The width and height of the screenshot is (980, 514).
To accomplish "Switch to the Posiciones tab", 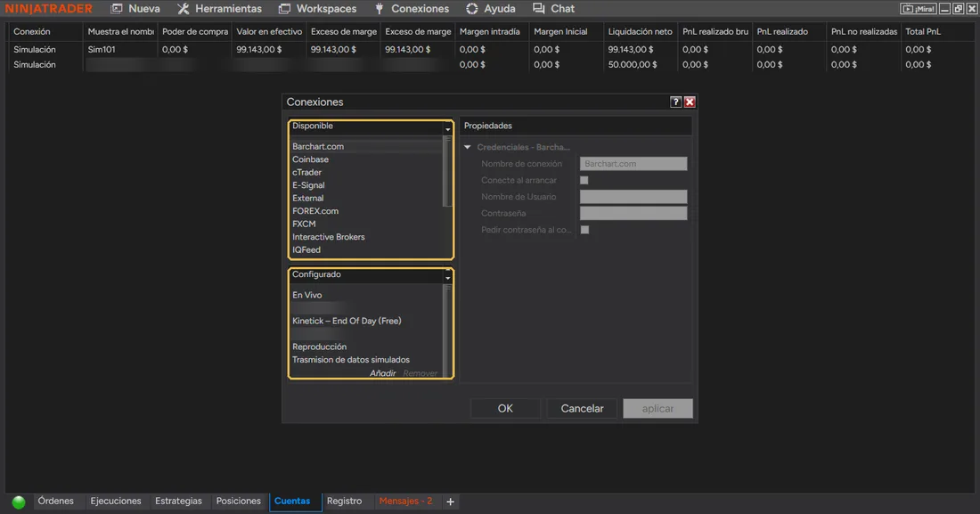I will (x=238, y=501).
